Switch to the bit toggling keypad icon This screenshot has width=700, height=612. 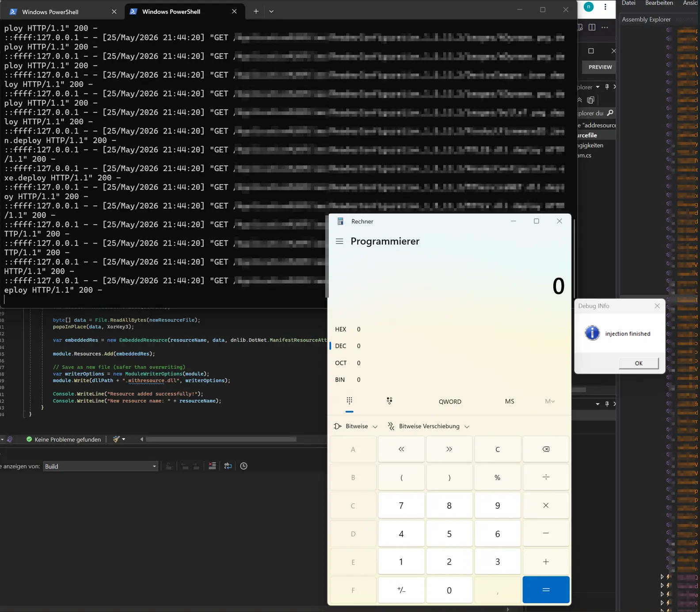[389, 401]
